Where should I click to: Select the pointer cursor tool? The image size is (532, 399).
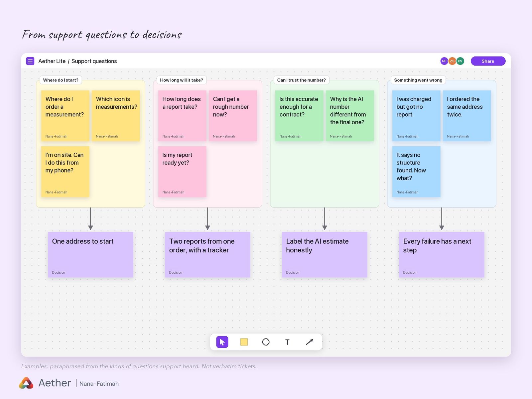coord(222,342)
